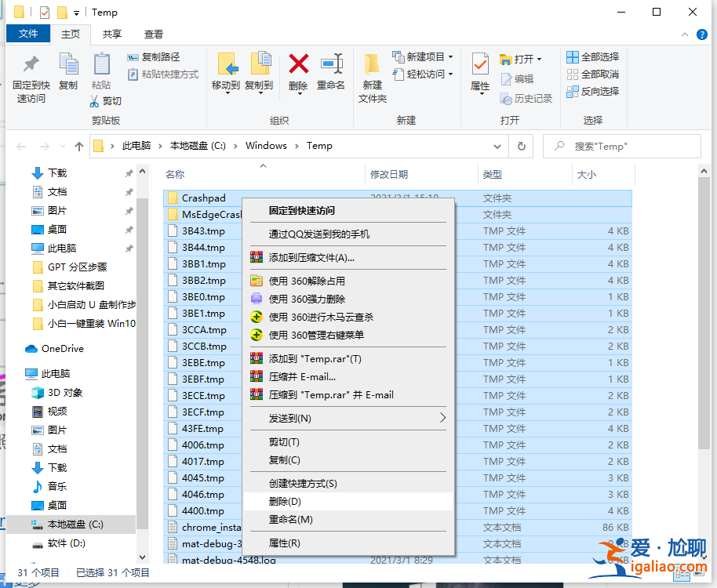The width and height of the screenshot is (717, 588).
Task: Switch to the 查看 ribbon tab
Action: coord(152,34)
